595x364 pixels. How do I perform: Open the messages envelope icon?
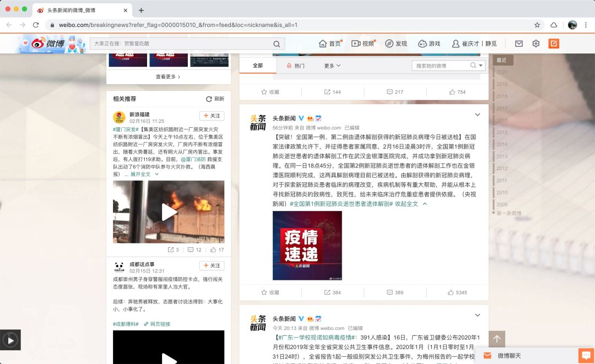[x=519, y=44]
